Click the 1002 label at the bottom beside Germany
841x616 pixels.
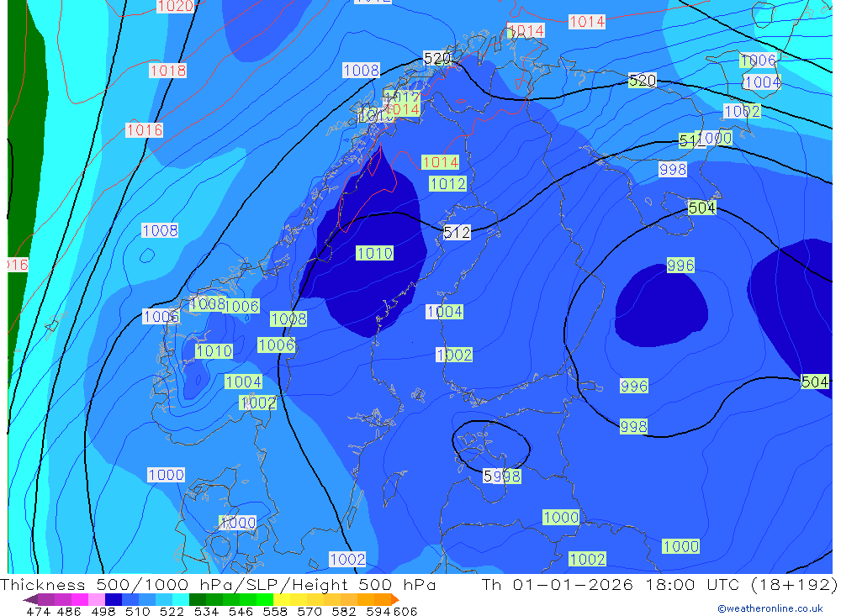347,559
